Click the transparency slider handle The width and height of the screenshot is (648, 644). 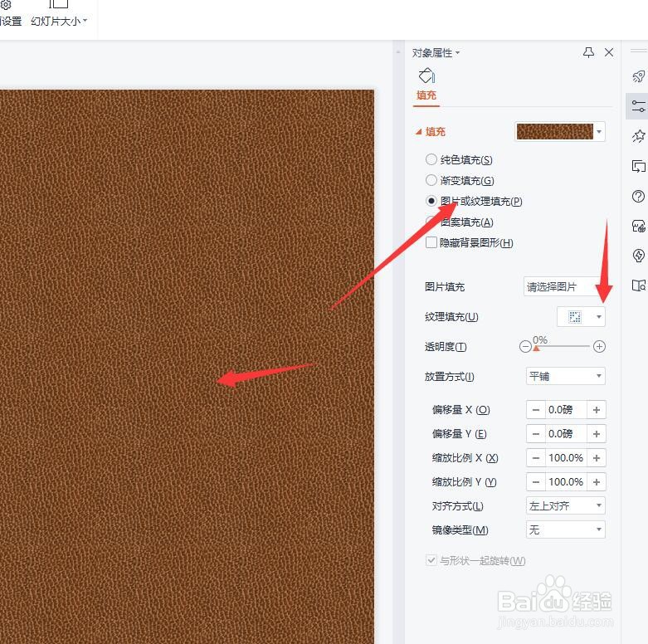(x=536, y=349)
